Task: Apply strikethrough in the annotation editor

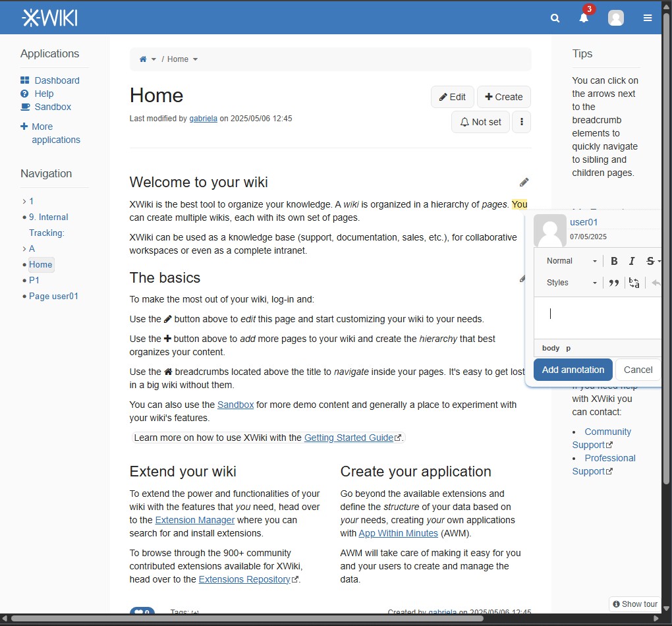Action: pos(650,261)
